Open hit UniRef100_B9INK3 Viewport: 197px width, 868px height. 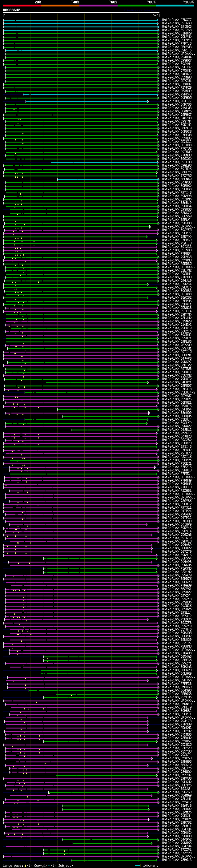click(177, 26)
